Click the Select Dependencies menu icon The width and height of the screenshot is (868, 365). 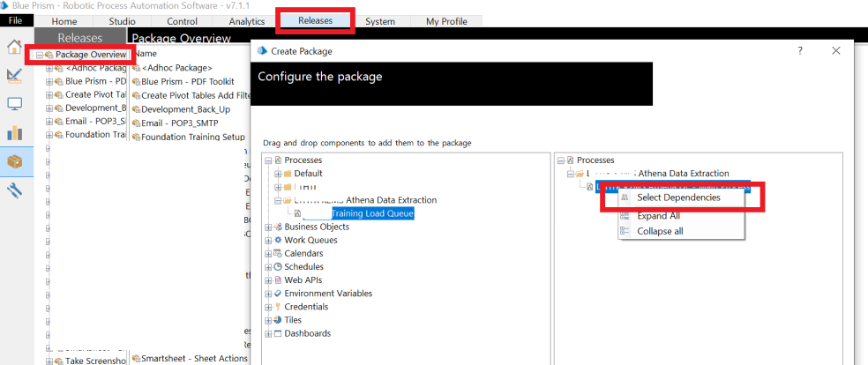pos(625,197)
